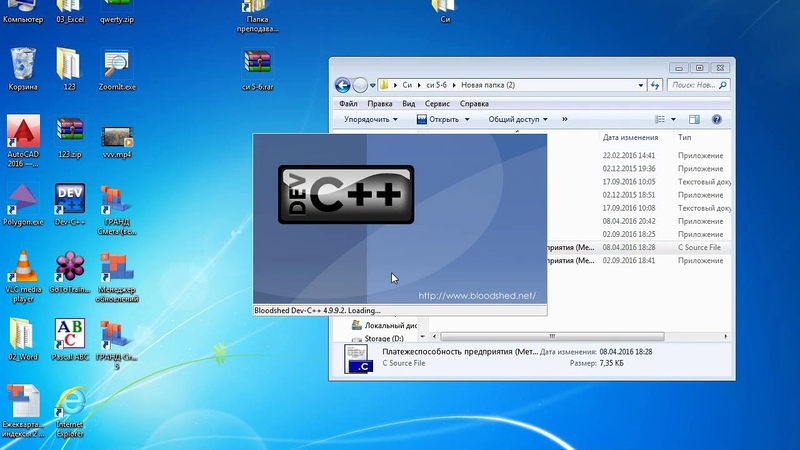Screen dimensions: 800x450
Task: Open the Правка menu
Action: 380,104
